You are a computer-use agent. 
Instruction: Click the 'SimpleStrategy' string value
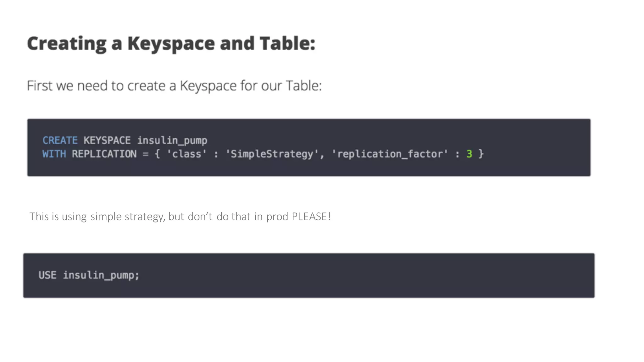(x=272, y=154)
